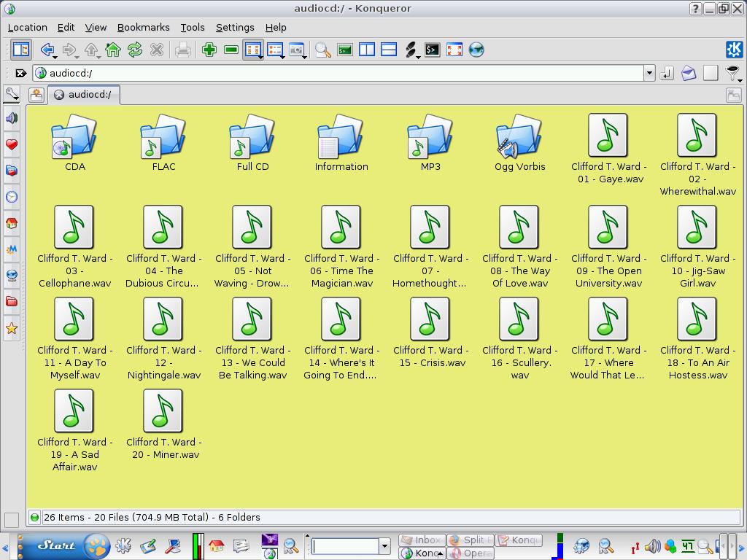Screen dimensions: 747x560
Task: Open sidebar star services panel
Action: click(12, 328)
